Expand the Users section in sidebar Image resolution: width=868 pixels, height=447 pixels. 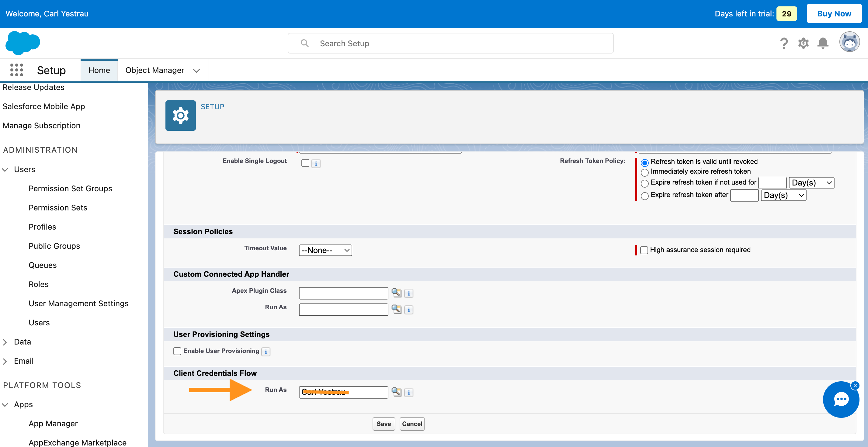[6, 169]
